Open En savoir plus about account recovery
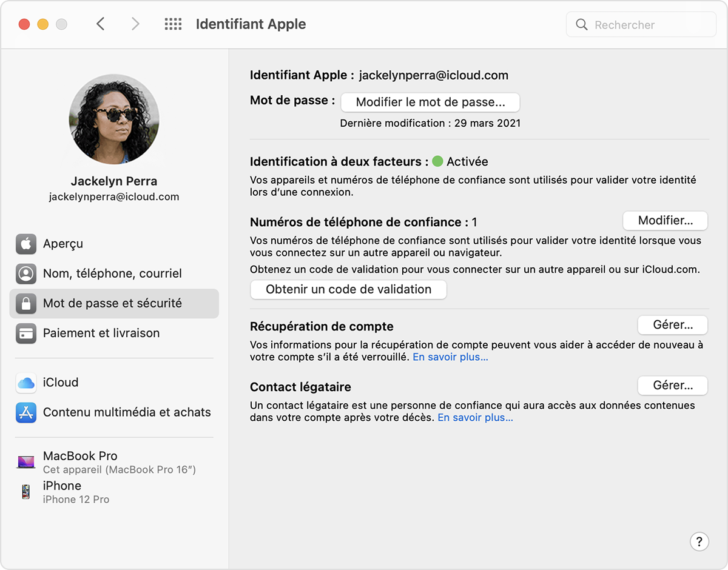This screenshot has width=728, height=570. (x=450, y=357)
